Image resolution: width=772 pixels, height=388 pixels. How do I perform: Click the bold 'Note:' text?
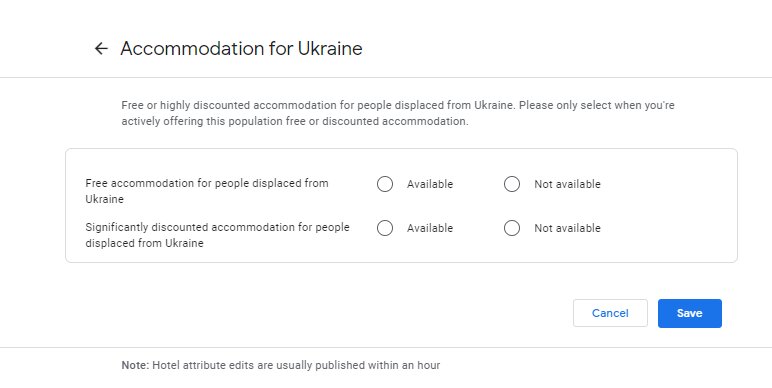(x=135, y=365)
